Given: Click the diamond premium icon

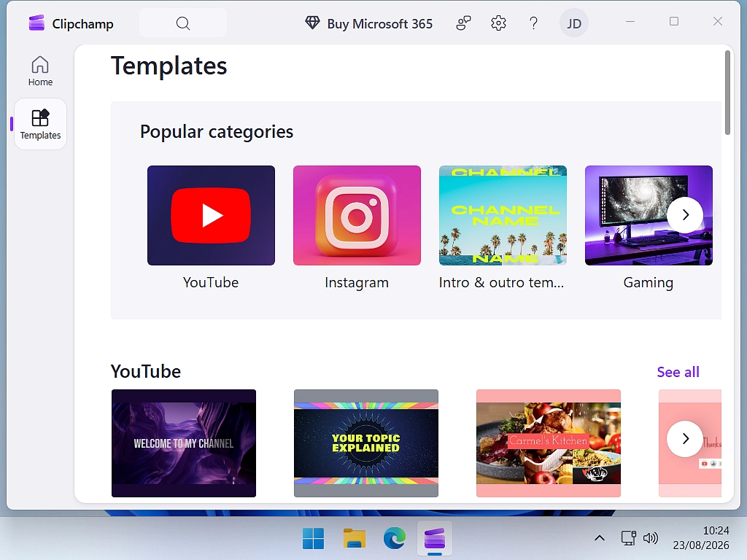Looking at the screenshot, I should [312, 23].
